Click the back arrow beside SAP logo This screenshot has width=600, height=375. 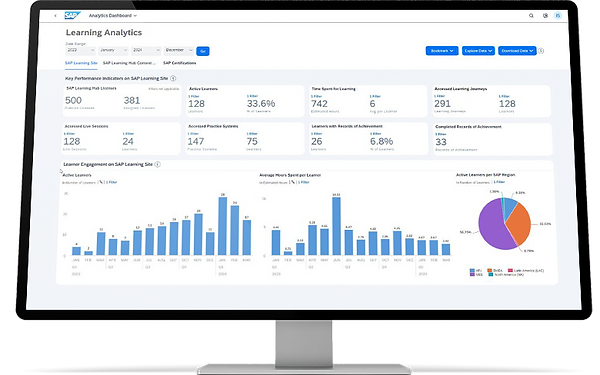pyautogui.click(x=55, y=16)
